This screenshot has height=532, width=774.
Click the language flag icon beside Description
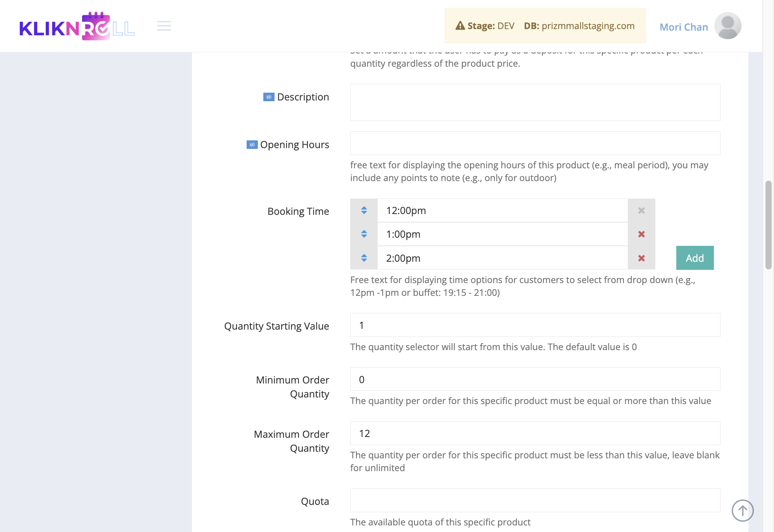[x=269, y=97]
